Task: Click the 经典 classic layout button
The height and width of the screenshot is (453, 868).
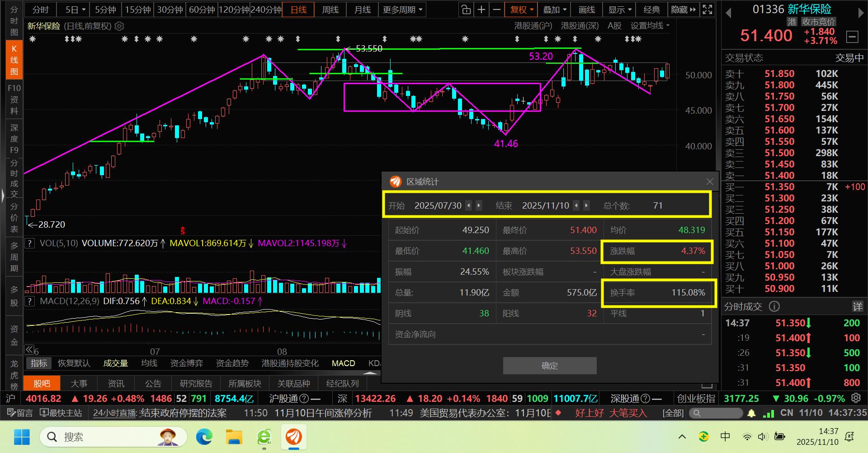Action: [651, 10]
